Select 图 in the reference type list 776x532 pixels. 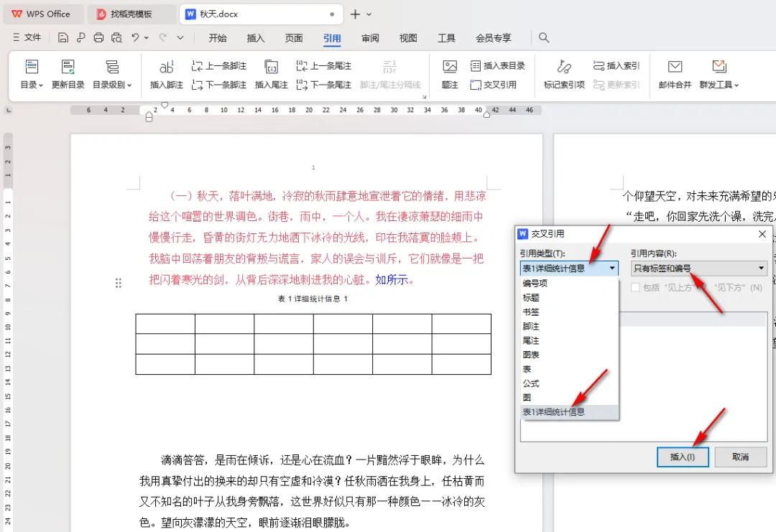569,398
